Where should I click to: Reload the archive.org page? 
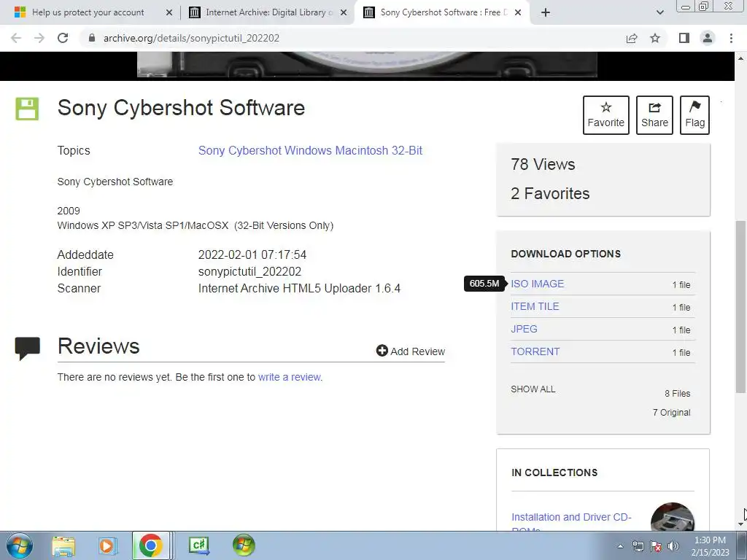pos(63,38)
